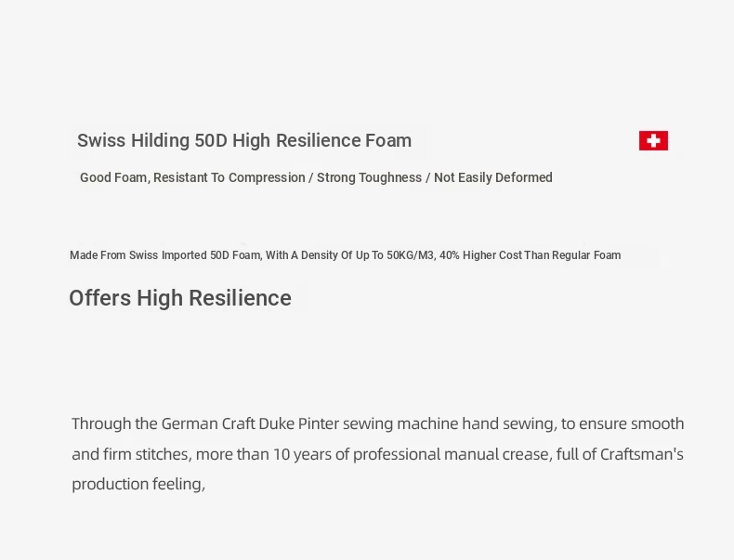734x560 pixels.
Task: Click the "Strong Toughness" phrase
Action: (369, 177)
